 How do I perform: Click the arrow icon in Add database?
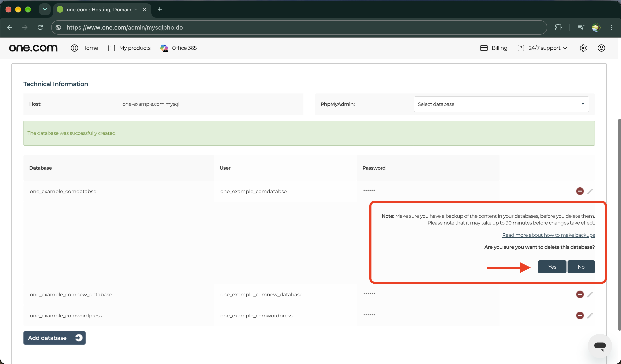[79, 338]
